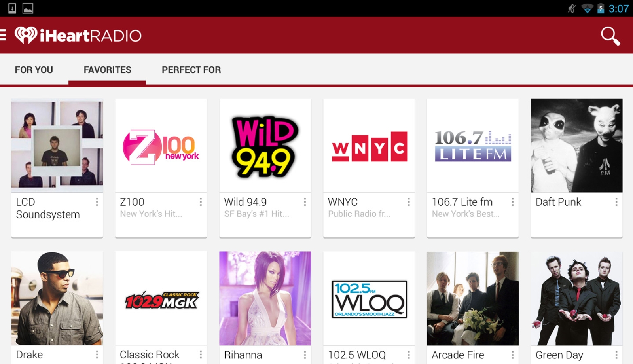Tap the 'LCD Soundsystem' title text

click(x=48, y=208)
